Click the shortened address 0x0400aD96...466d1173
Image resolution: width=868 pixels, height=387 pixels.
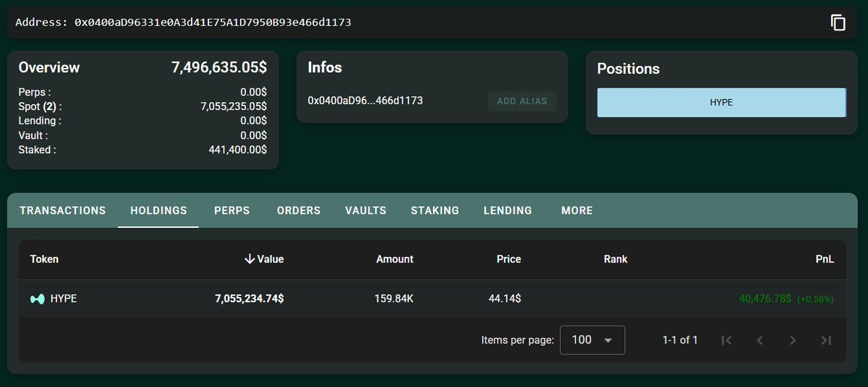tap(365, 101)
